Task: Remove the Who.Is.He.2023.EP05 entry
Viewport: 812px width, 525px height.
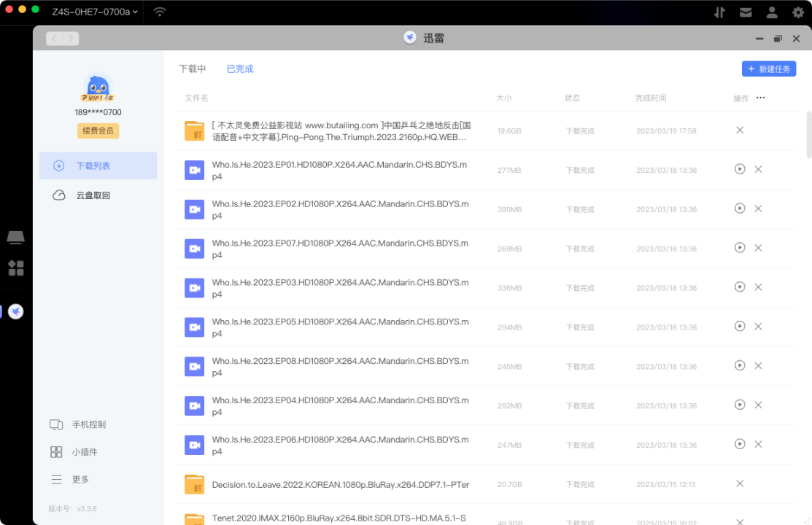Action: [758, 327]
